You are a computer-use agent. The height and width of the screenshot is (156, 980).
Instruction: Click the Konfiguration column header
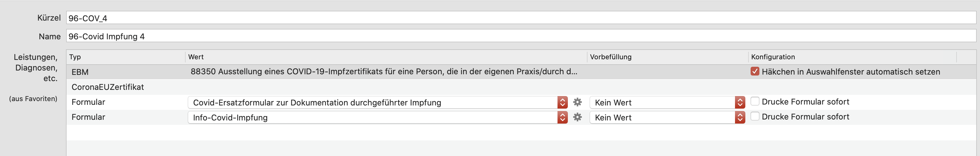(x=852, y=57)
